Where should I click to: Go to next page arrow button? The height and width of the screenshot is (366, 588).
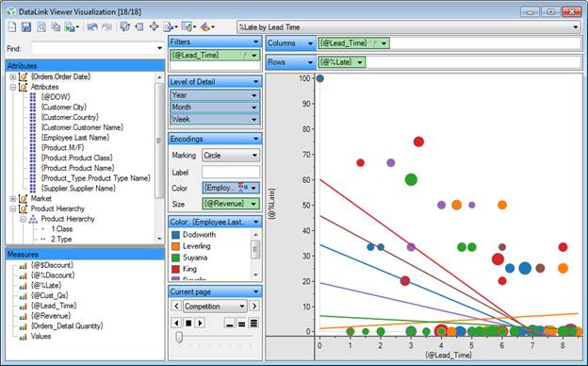(254, 306)
